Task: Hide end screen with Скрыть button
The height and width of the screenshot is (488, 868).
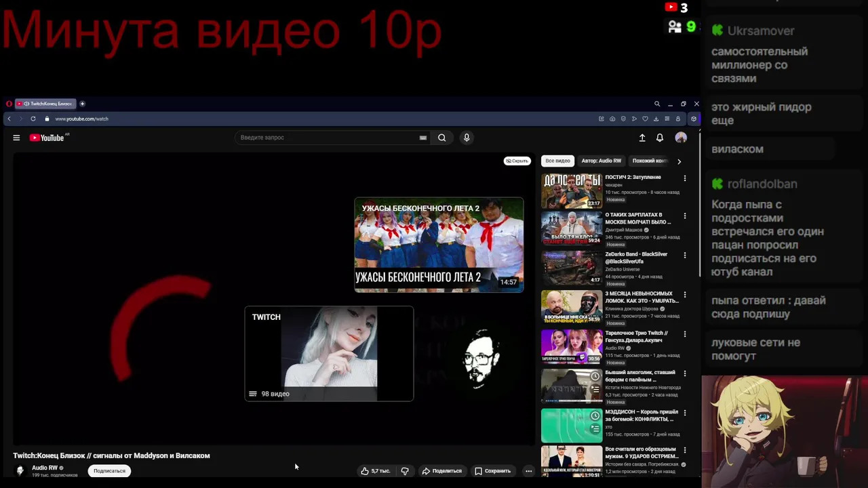Action: [517, 161]
